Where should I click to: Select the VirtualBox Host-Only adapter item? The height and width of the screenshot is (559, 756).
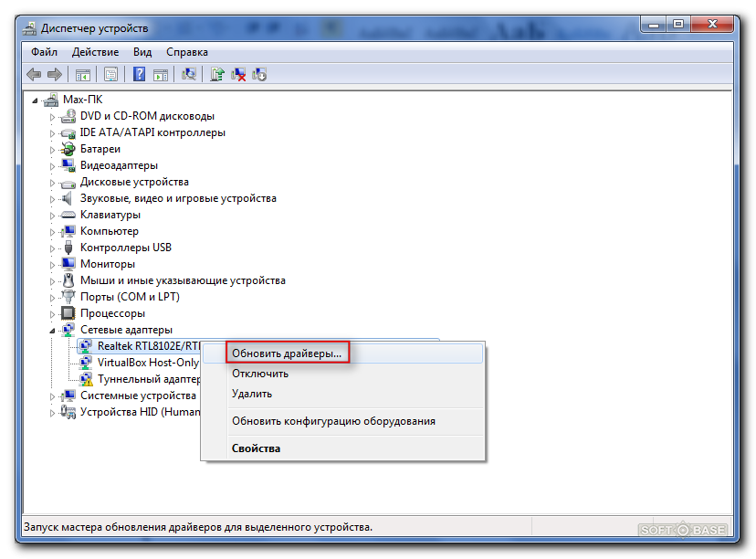pyautogui.click(x=148, y=363)
